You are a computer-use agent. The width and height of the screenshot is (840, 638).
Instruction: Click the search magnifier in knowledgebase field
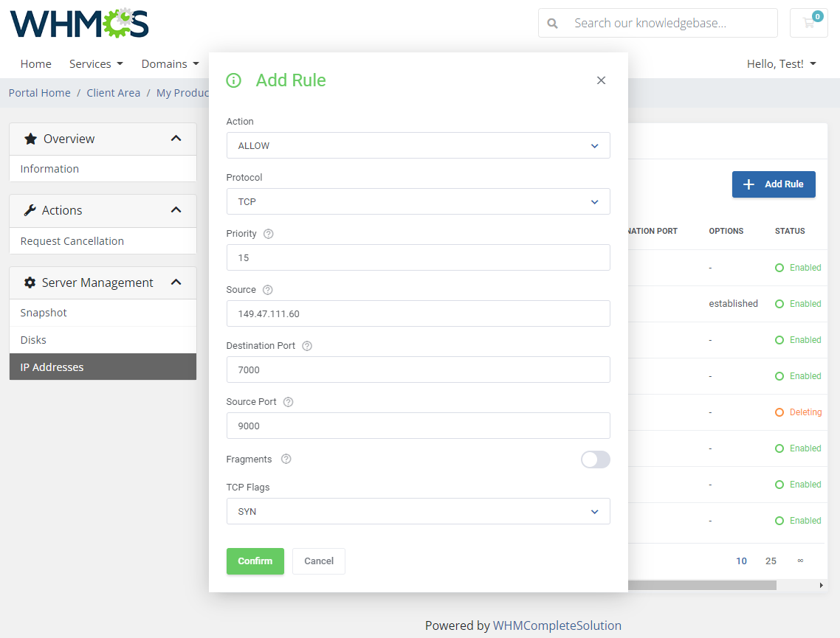point(553,23)
